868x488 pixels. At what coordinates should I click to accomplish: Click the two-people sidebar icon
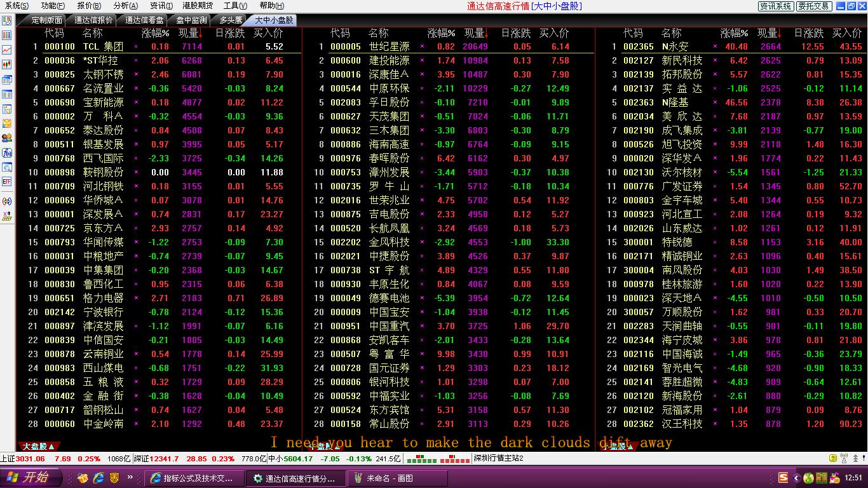(7, 138)
